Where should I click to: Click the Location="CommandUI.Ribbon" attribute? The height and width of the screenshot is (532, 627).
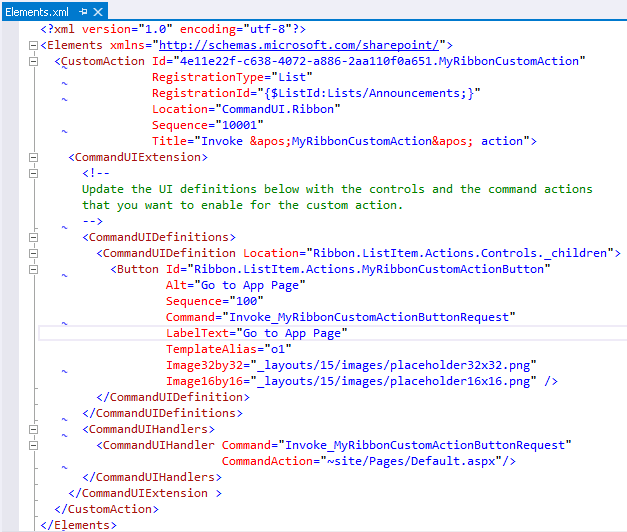(x=246, y=109)
